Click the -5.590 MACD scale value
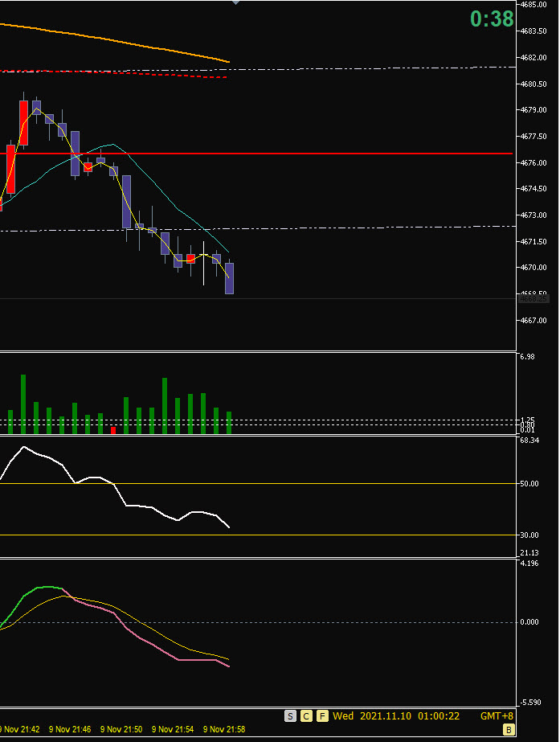This screenshot has height=742, width=560. coord(529,703)
